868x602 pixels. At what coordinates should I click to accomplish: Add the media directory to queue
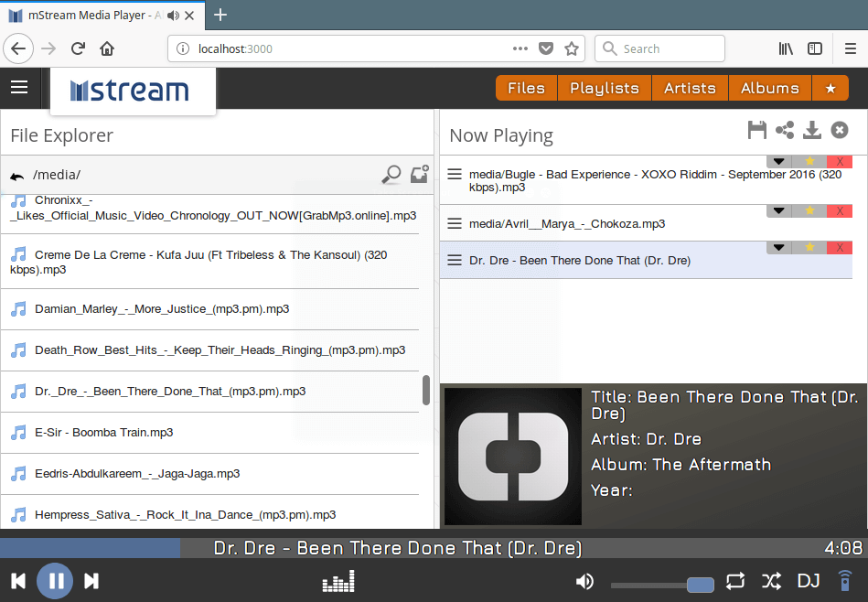click(x=419, y=175)
